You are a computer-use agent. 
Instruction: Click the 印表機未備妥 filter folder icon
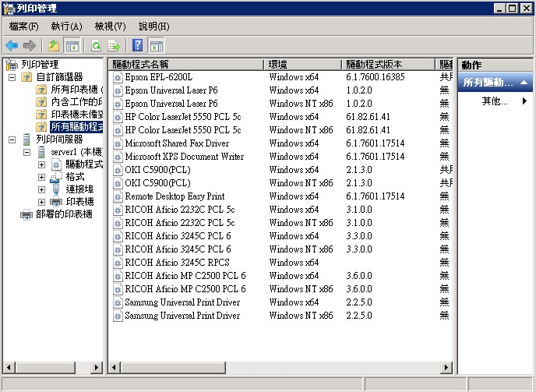coord(41,115)
